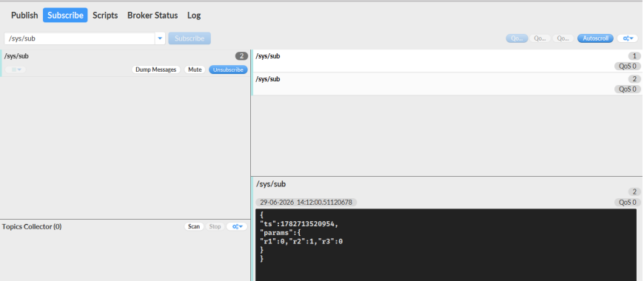Viewport: 644px width, 281px height.
Task: Open the message list settings gear menu
Action: 627,38
